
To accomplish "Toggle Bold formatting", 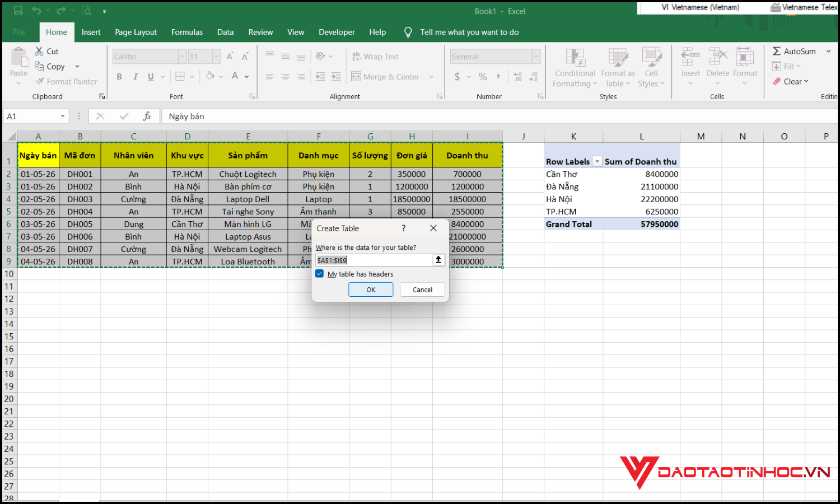I will (119, 77).
